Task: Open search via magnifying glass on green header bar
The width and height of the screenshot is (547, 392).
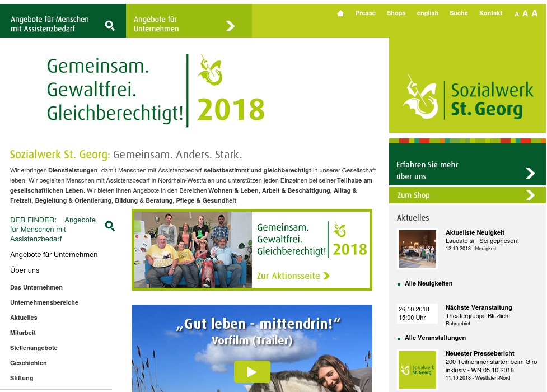Action: point(110,25)
